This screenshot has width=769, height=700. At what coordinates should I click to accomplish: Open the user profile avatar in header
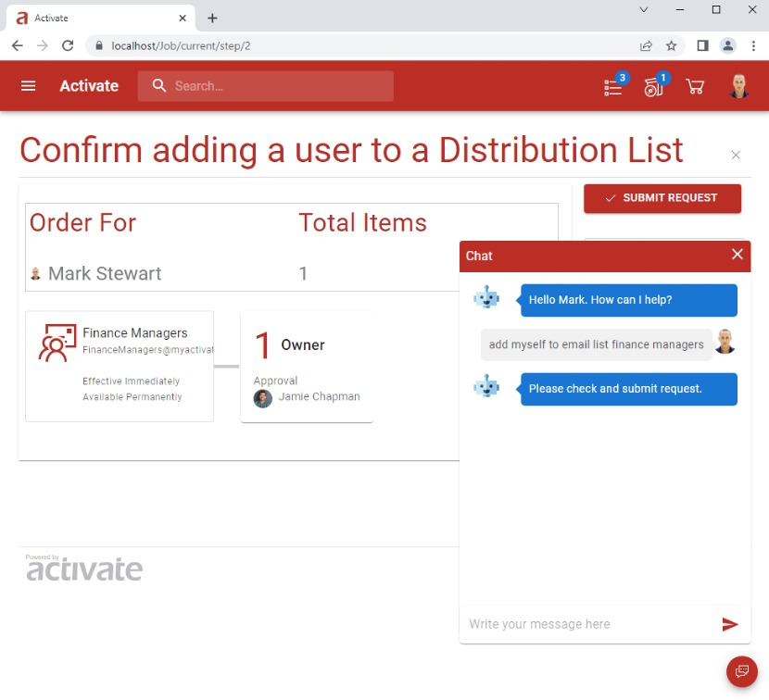point(738,86)
